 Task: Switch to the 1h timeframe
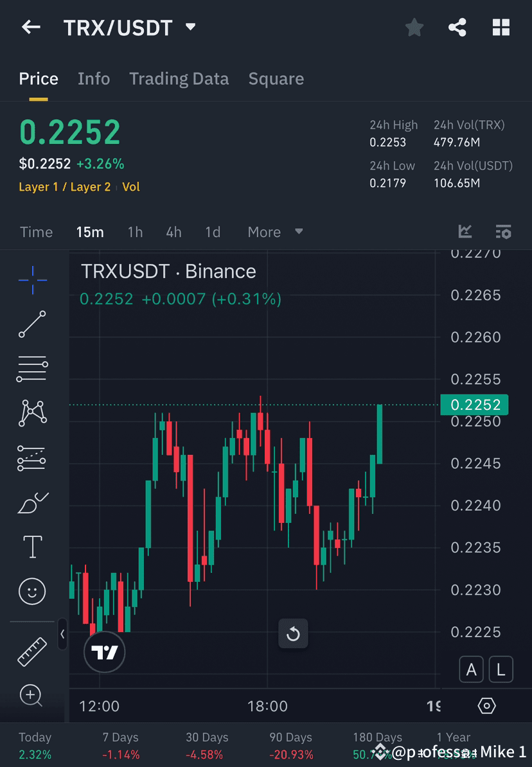point(135,232)
